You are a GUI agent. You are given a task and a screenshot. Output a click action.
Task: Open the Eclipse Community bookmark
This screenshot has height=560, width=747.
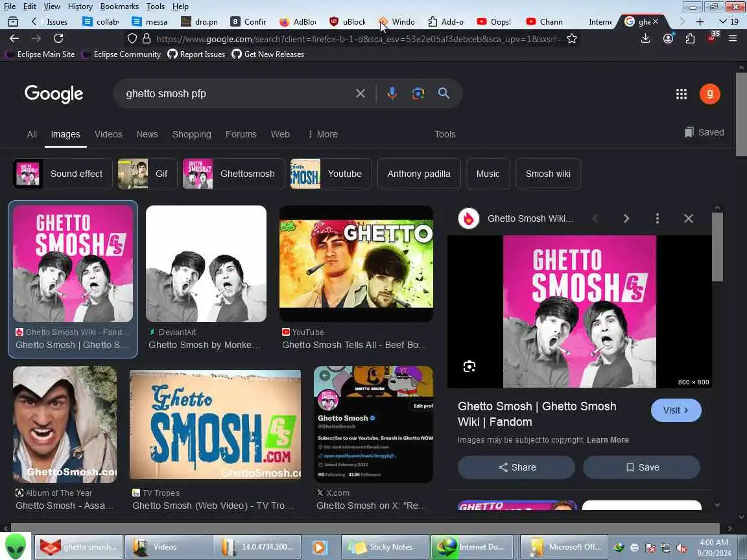[x=121, y=54]
